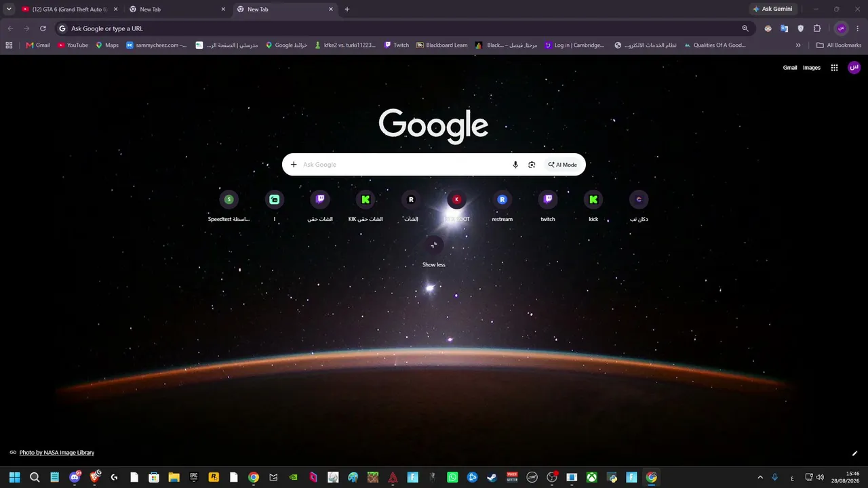Open the Gmail link on the page
This screenshot has height=488, width=868.
pos(790,68)
